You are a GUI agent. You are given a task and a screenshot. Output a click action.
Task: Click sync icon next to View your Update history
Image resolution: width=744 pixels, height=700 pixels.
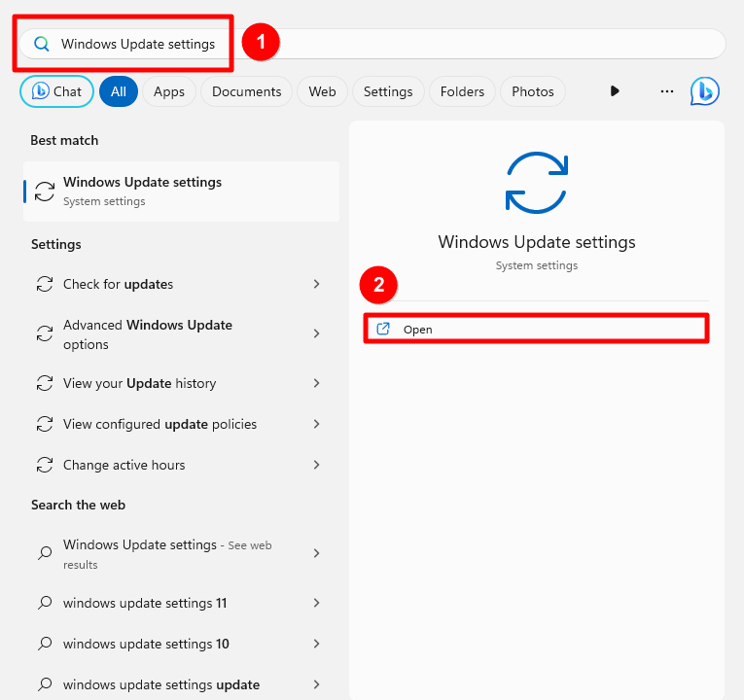pos(45,383)
